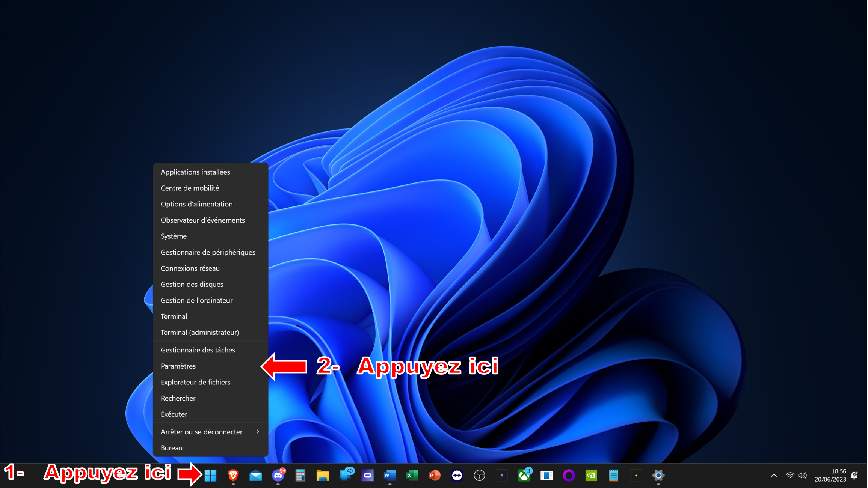Image resolution: width=868 pixels, height=488 pixels.
Task: Open TeamViewer from the taskbar
Action: 457,476
